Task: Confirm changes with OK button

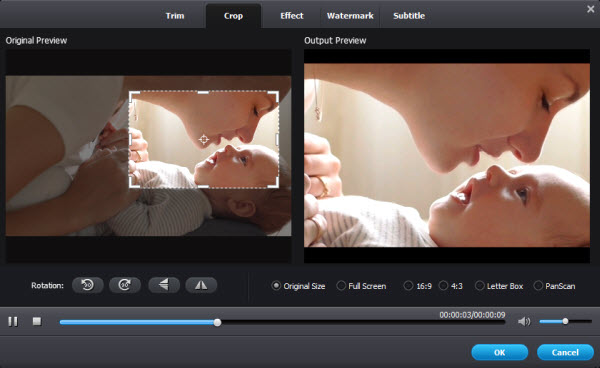Action: (500, 352)
